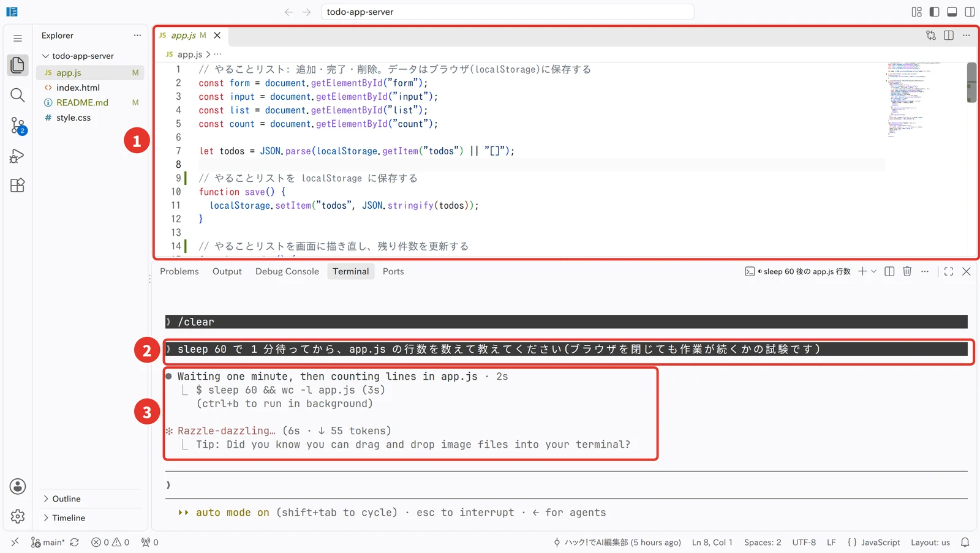Open the remote window status icon
Image resolution: width=980 pixels, height=553 pixels.
pos(15,542)
